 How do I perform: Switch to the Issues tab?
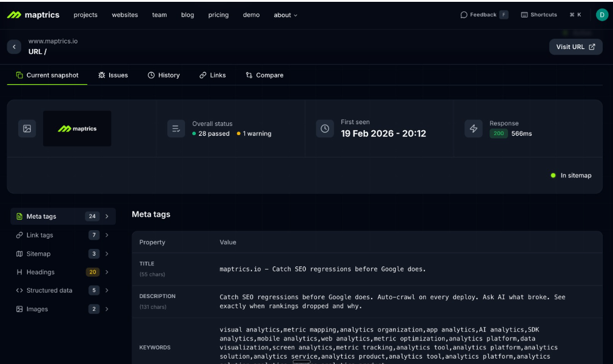click(113, 75)
